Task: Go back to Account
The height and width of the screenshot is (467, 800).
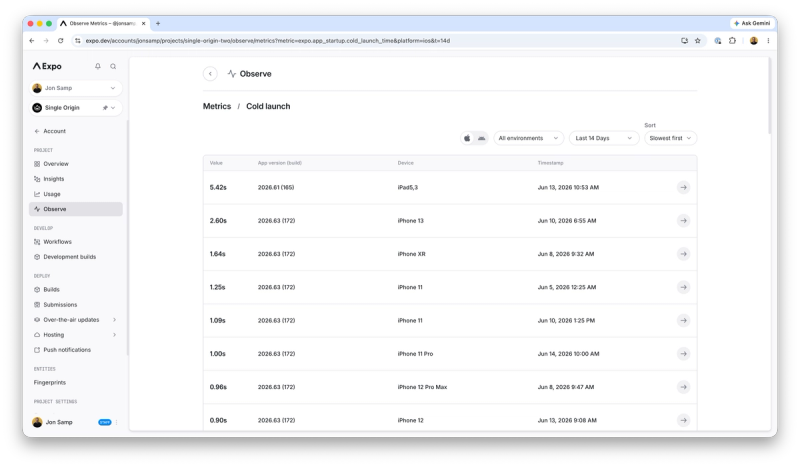Action: click(50, 131)
